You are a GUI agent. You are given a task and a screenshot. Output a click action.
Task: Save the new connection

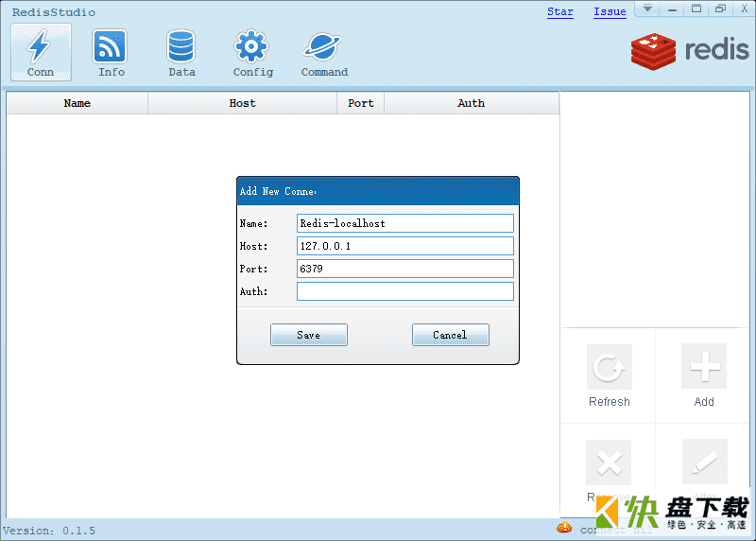click(x=309, y=335)
